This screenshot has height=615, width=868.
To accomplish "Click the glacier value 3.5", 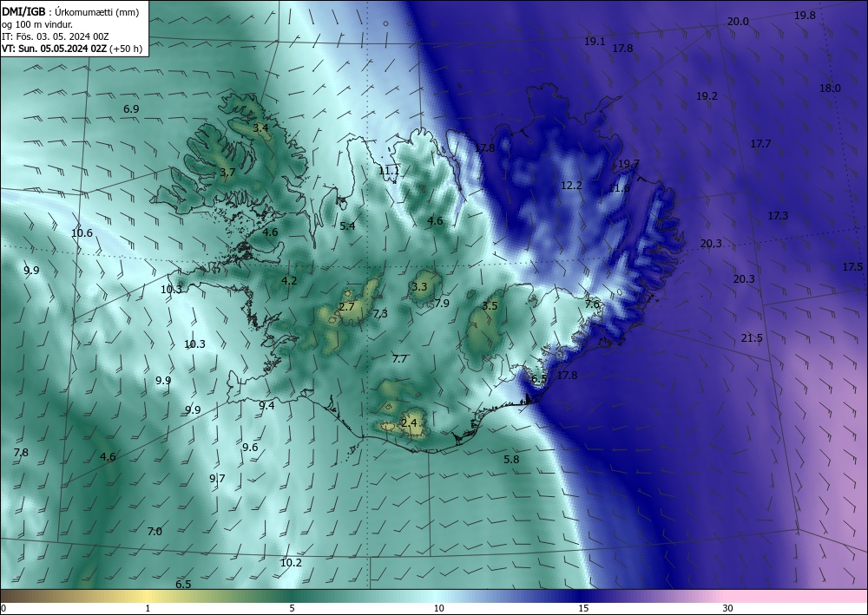I will pos(490,306).
